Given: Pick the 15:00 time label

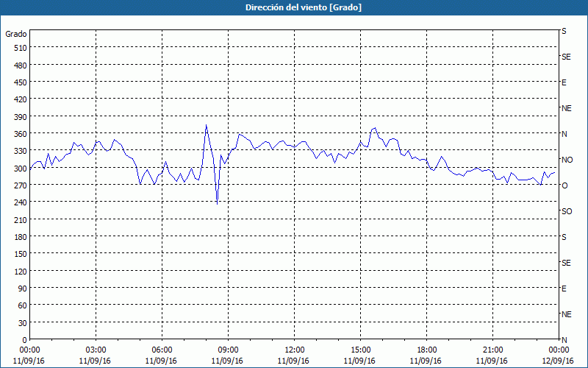Looking at the screenshot, I should pyautogui.click(x=360, y=350).
